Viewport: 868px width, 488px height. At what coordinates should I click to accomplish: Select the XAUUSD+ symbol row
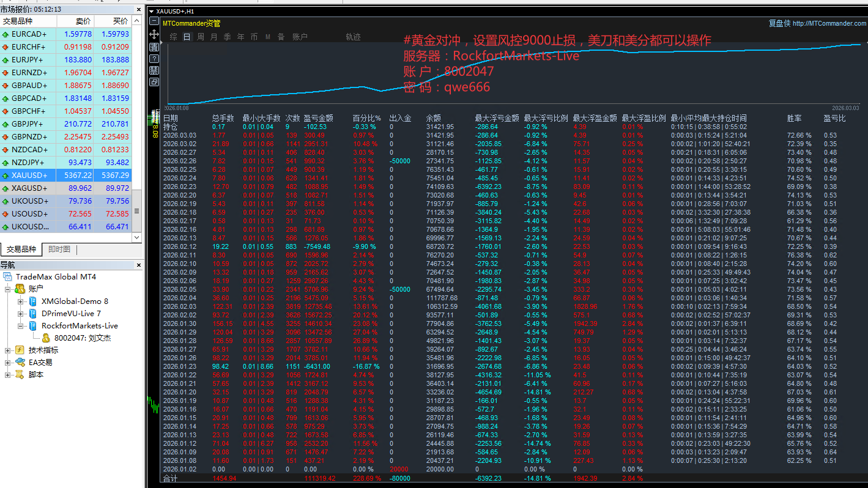pyautogui.click(x=66, y=176)
